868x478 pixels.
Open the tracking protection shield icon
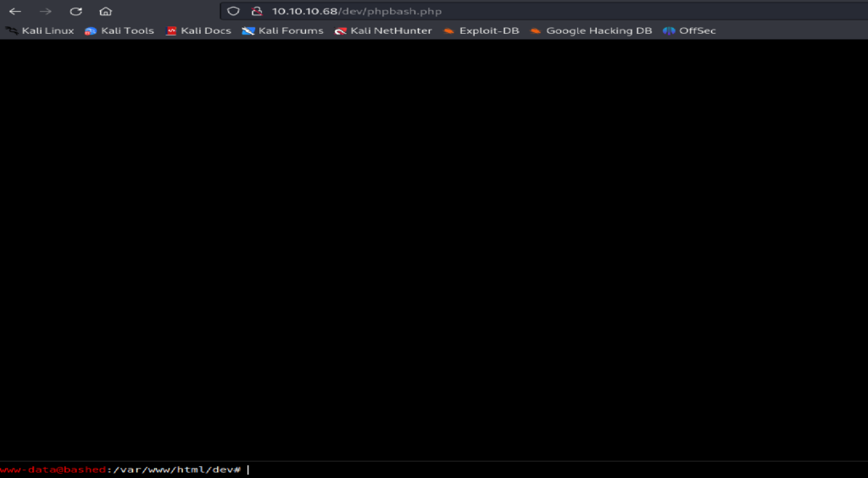(234, 11)
